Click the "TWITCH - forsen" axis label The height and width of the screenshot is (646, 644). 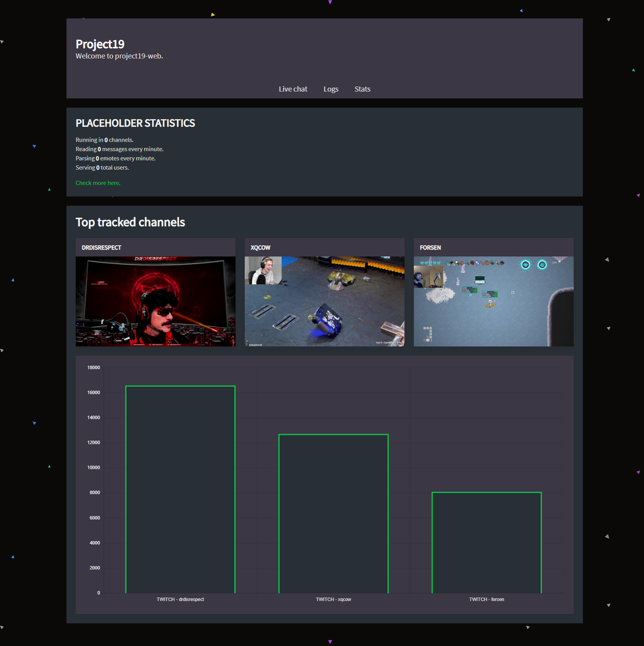point(486,599)
